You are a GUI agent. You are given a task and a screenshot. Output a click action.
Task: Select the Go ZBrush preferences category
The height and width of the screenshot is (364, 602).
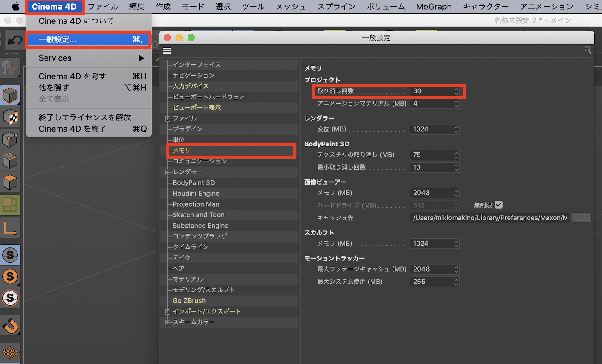point(189,300)
